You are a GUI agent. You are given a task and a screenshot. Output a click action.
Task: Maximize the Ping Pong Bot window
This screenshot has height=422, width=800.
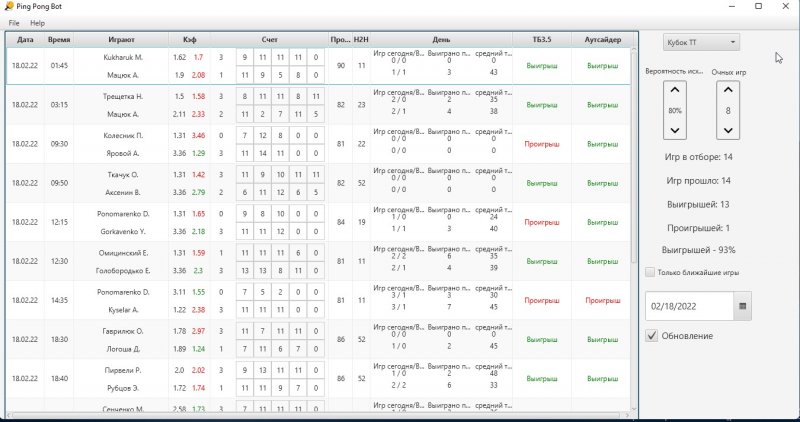[x=759, y=7]
